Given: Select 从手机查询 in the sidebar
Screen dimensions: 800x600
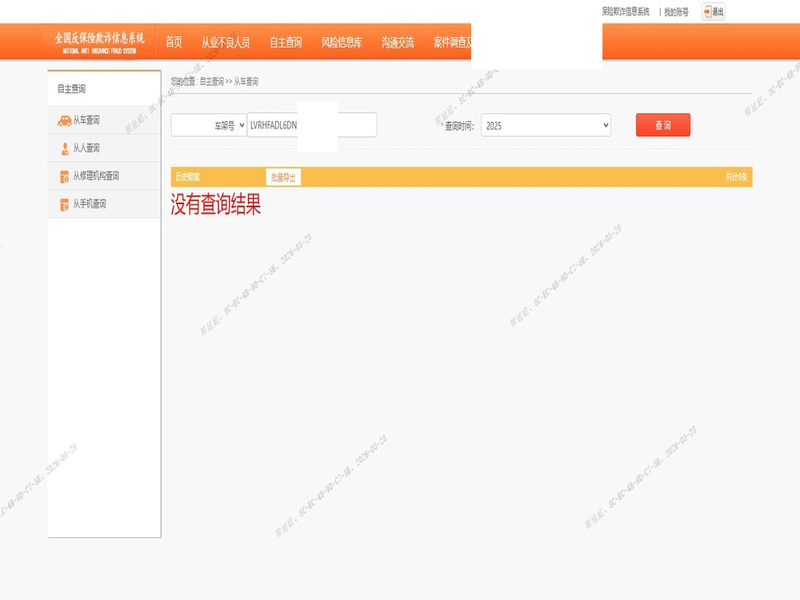Looking at the screenshot, I should pos(104,204).
